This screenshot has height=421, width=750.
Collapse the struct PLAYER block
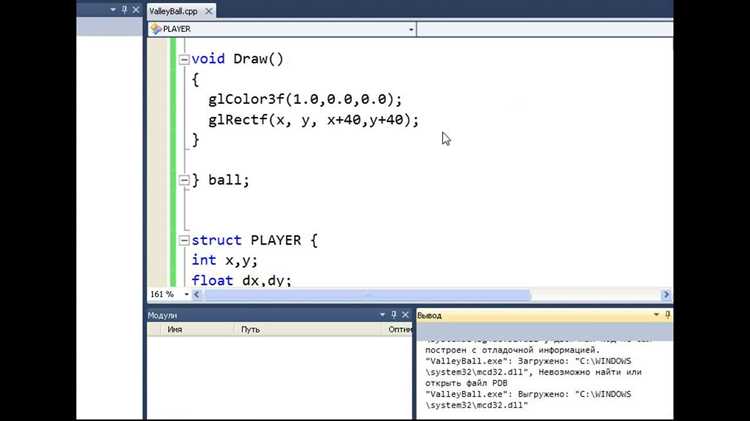(x=184, y=240)
